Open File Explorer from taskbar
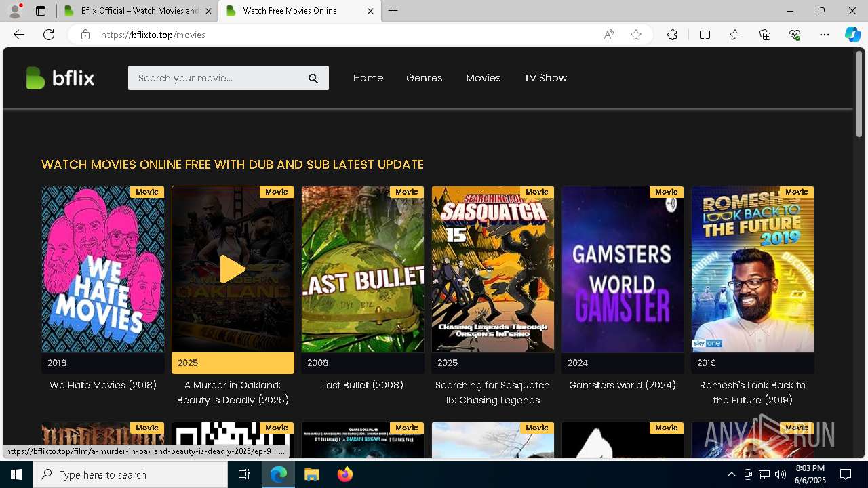Viewport: 868px width, 488px height. tap(311, 474)
